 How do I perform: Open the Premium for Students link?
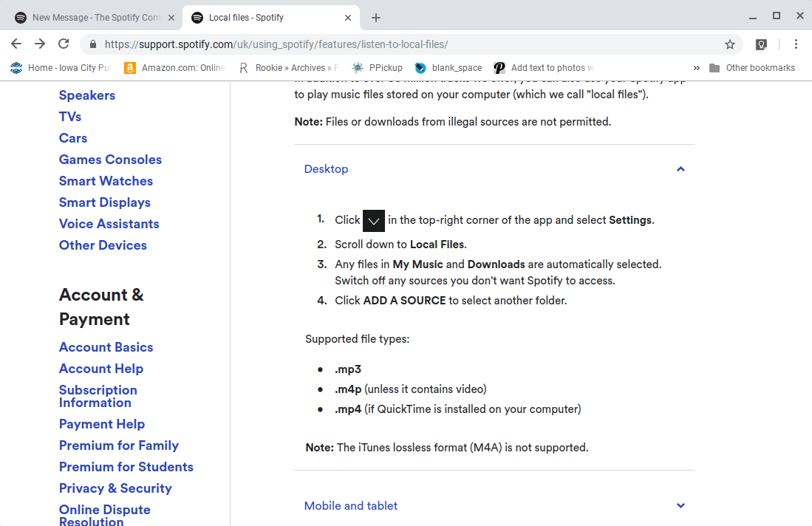click(126, 467)
